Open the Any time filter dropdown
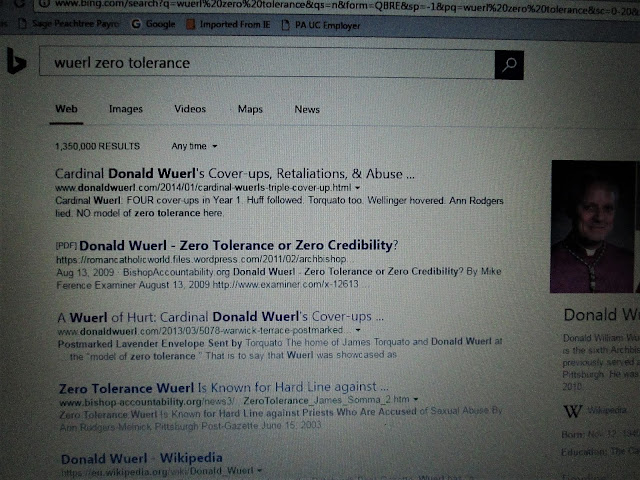 tap(194, 146)
